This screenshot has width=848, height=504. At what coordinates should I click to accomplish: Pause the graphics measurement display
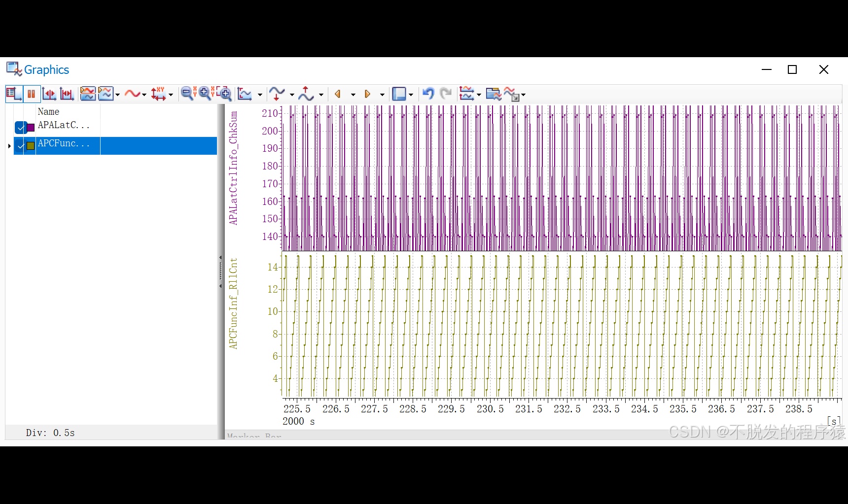32,94
